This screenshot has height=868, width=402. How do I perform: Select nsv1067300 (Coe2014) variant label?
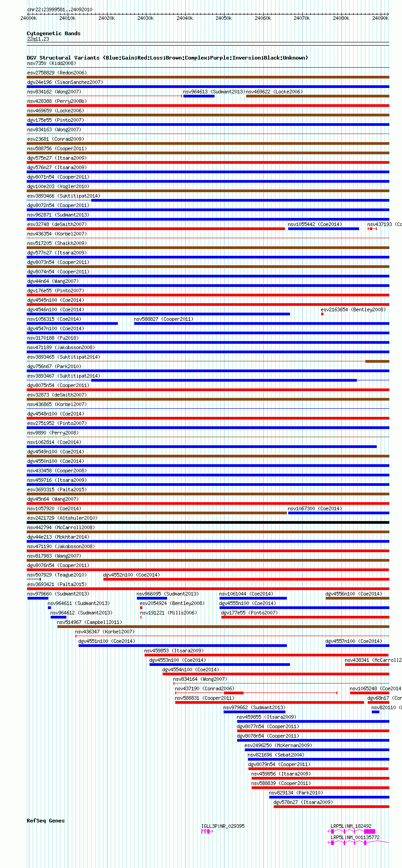pyautogui.click(x=315, y=508)
